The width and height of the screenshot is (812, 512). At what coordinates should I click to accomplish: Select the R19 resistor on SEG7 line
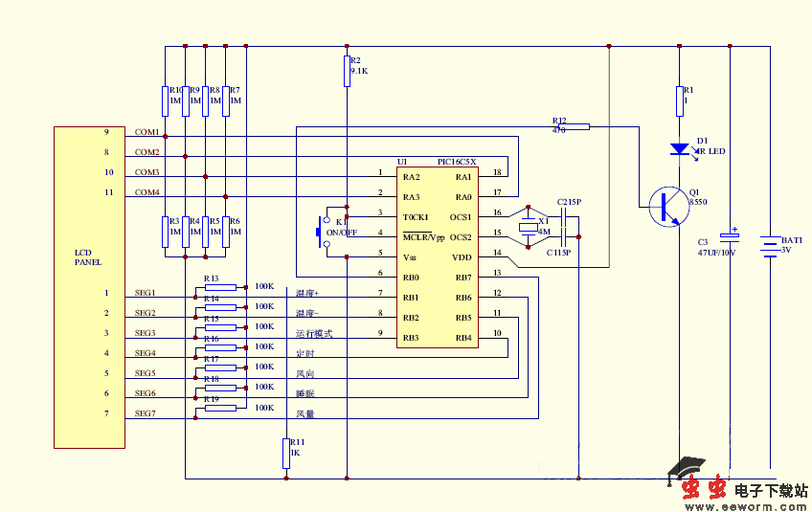click(x=220, y=408)
